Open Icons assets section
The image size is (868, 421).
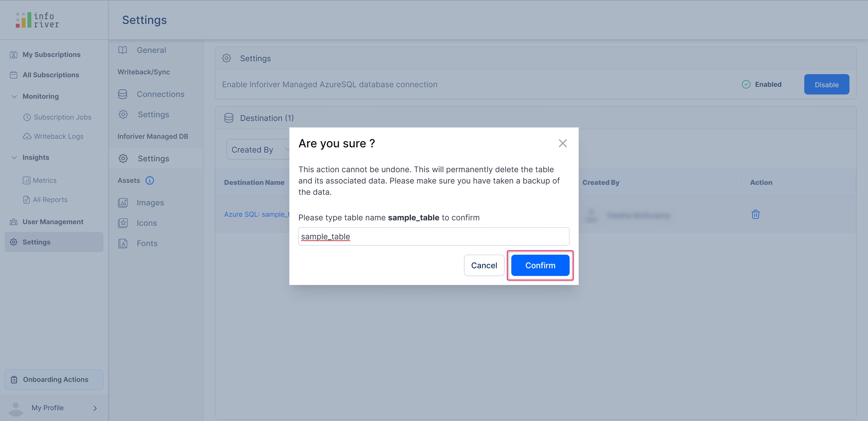[x=147, y=223]
